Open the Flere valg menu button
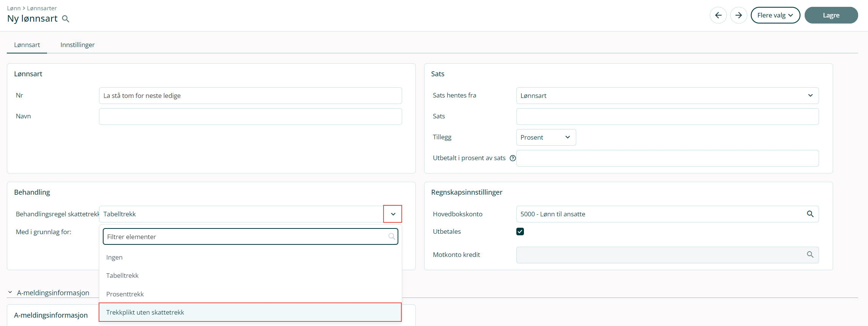 click(x=775, y=15)
